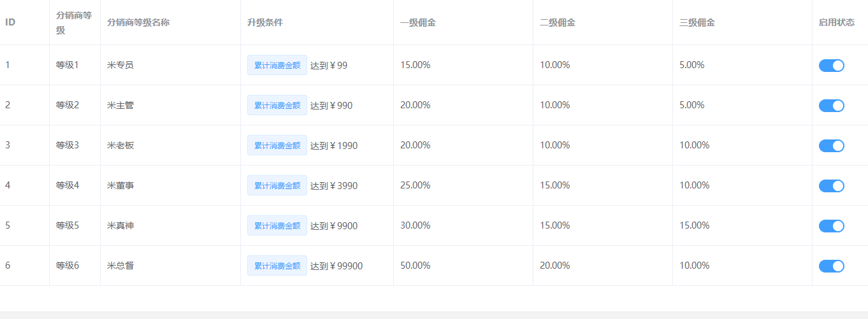Viewport: 868px width, 319px height.
Task: Click 达到￥99900 upgrade condition text
Action: 336,266
